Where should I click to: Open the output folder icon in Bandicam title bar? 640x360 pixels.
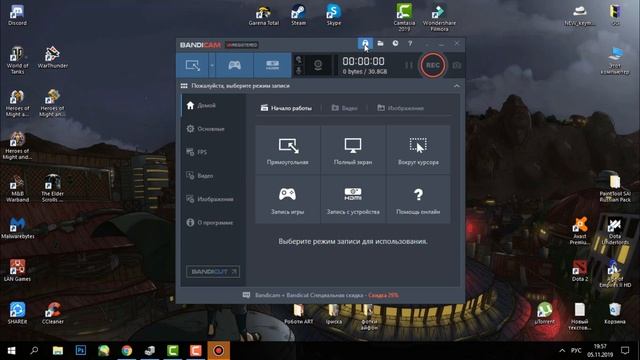pos(380,43)
